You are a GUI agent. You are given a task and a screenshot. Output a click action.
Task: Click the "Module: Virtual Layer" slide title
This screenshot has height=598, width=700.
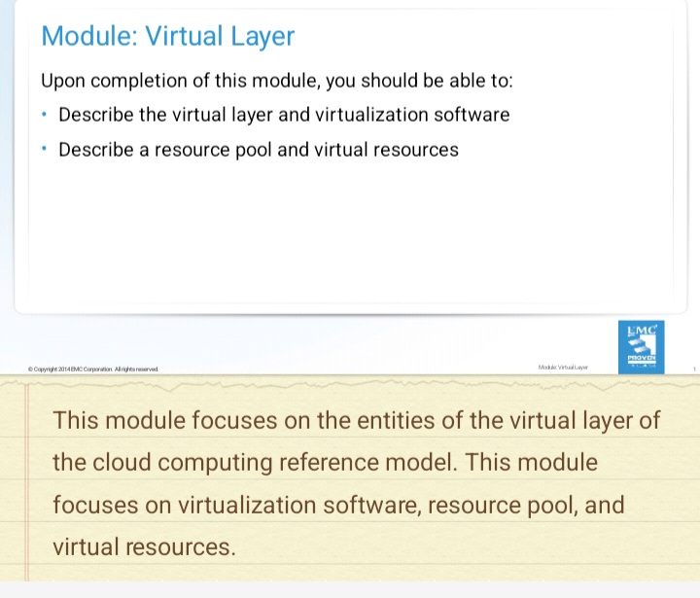pos(167,37)
